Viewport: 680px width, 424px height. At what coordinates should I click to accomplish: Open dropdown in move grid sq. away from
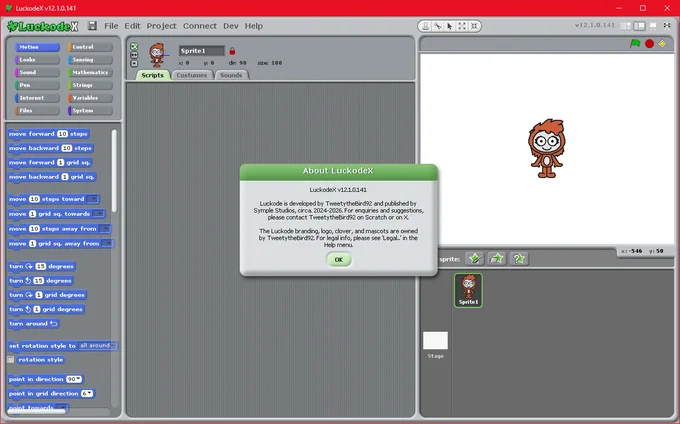(107, 243)
